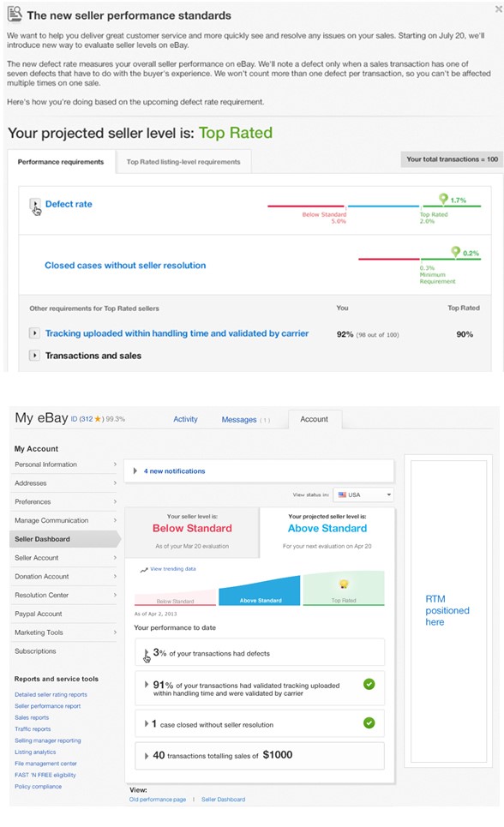This screenshot has height=827, width=504.
Task: Open the Old performance page link
Action: pyautogui.click(x=157, y=800)
